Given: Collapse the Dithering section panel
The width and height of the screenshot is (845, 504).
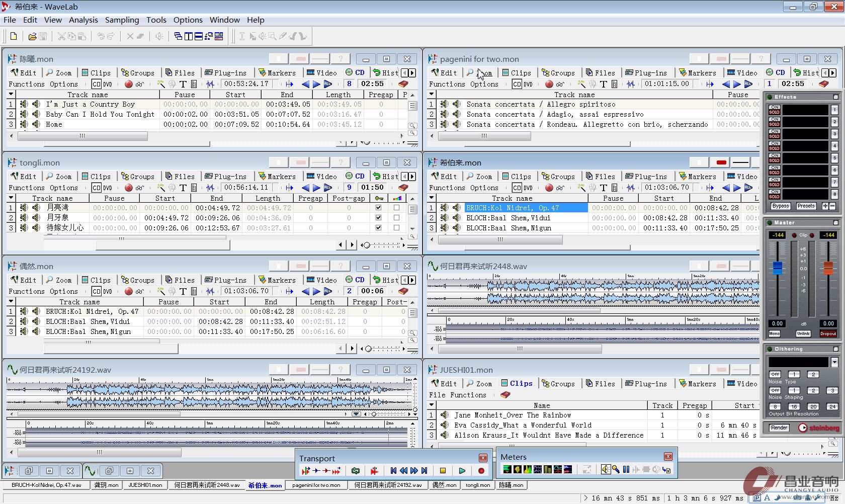Looking at the screenshot, I should [x=836, y=349].
